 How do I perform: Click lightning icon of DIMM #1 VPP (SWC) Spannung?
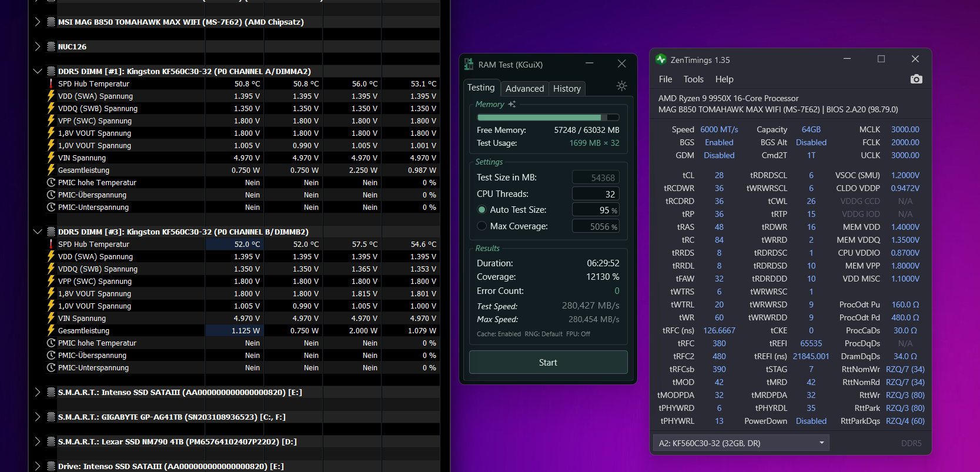pyautogui.click(x=51, y=120)
